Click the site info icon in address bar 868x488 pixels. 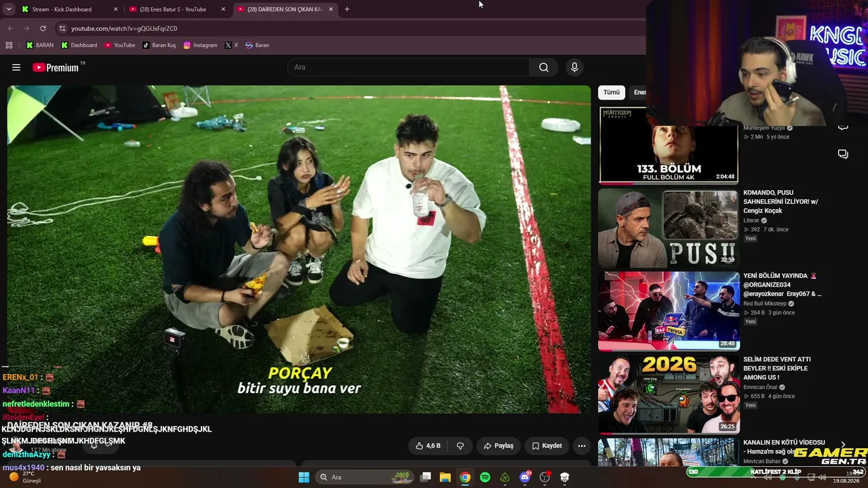(62, 28)
